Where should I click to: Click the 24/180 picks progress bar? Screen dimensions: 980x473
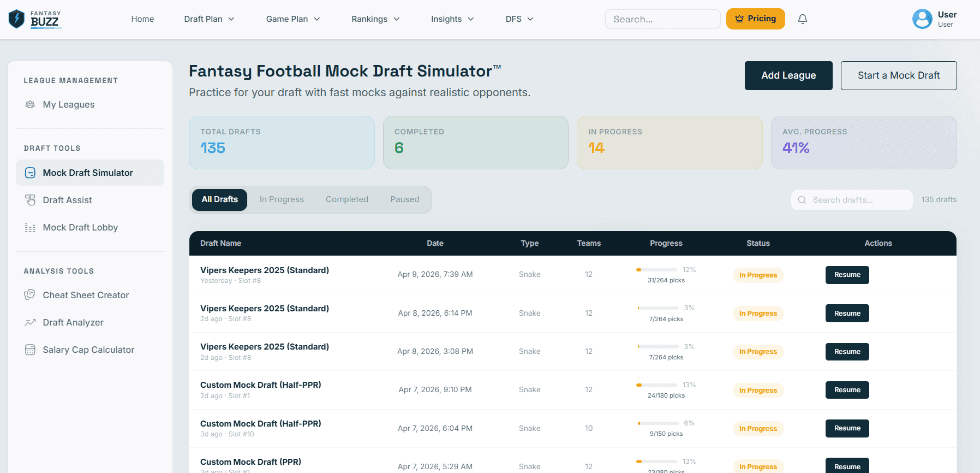pos(656,385)
